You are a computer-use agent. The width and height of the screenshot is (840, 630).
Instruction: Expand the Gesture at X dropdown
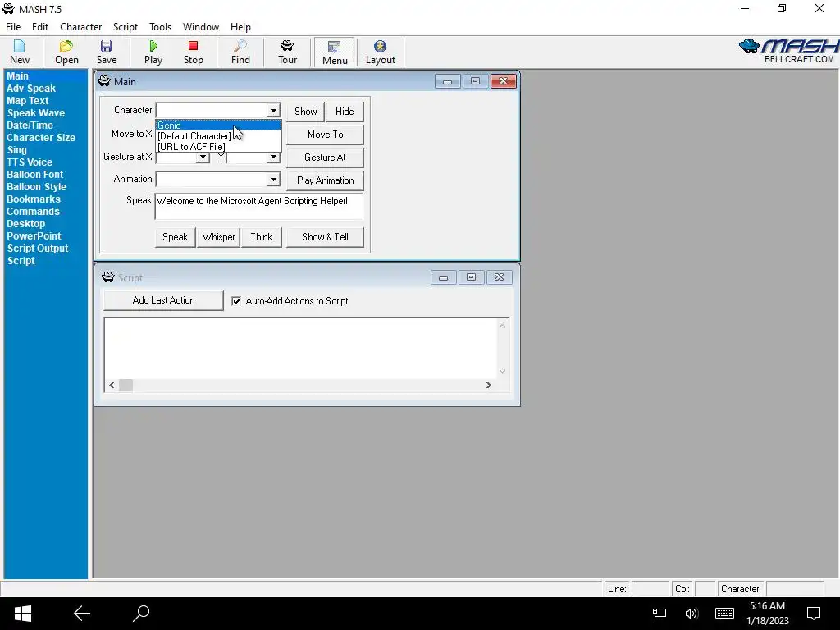[203, 157]
